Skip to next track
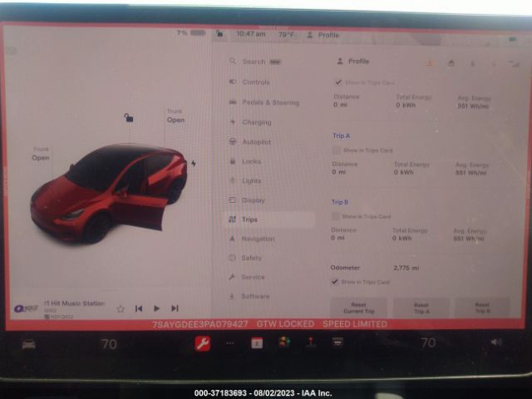 (x=175, y=308)
